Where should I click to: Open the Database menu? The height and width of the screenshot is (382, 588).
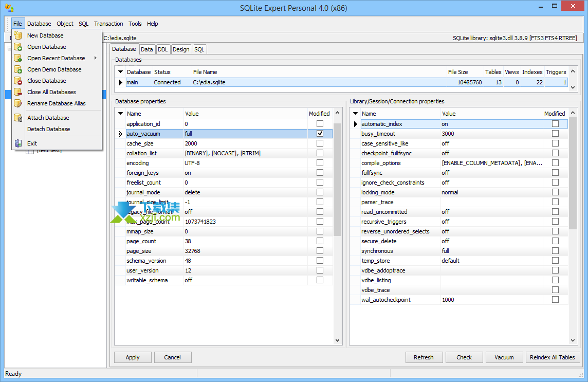pos(39,24)
